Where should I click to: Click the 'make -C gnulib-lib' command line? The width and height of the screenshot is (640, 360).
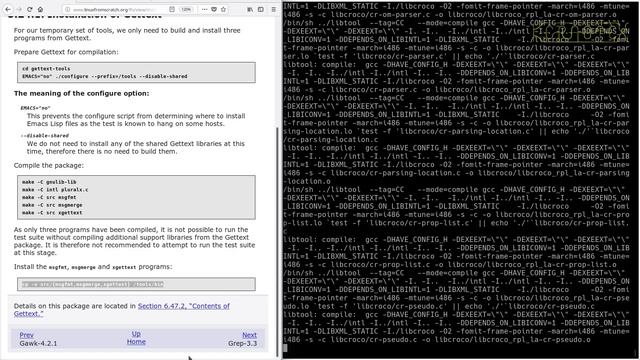coord(49,182)
